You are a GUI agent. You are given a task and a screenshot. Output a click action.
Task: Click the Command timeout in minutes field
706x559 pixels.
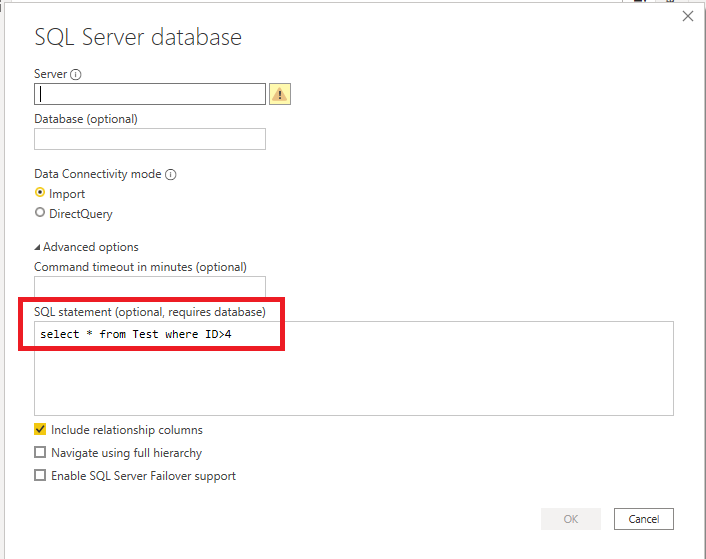(x=150, y=287)
